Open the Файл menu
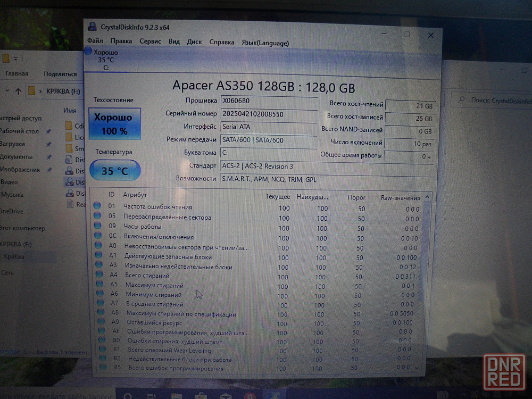The image size is (532, 399). tap(95, 41)
